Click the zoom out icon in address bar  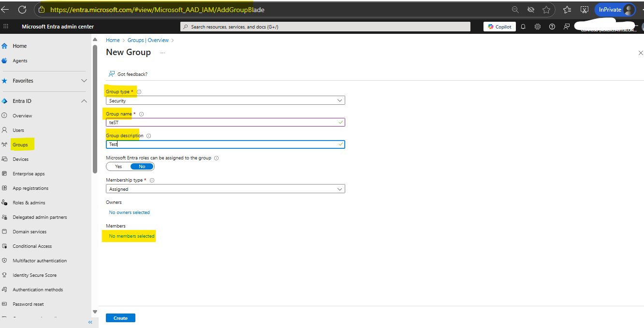point(515,10)
